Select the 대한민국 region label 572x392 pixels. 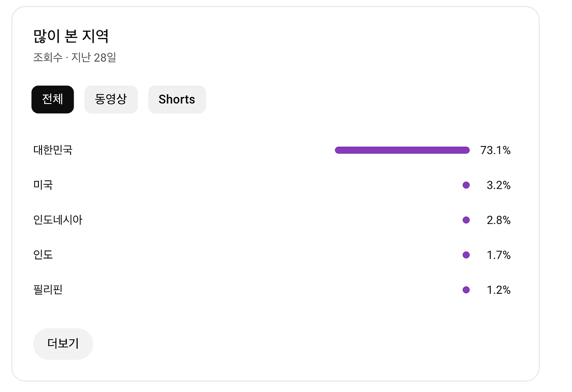53,150
